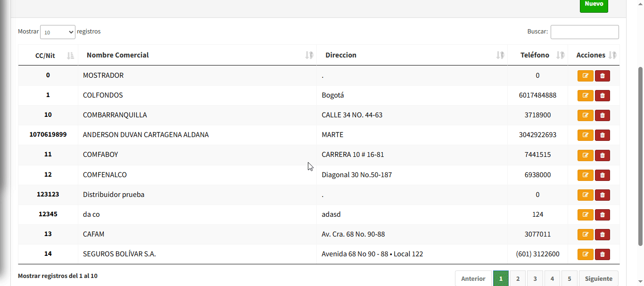This screenshot has width=644, height=286.
Task: Go to page 2 of results
Action: point(518,278)
